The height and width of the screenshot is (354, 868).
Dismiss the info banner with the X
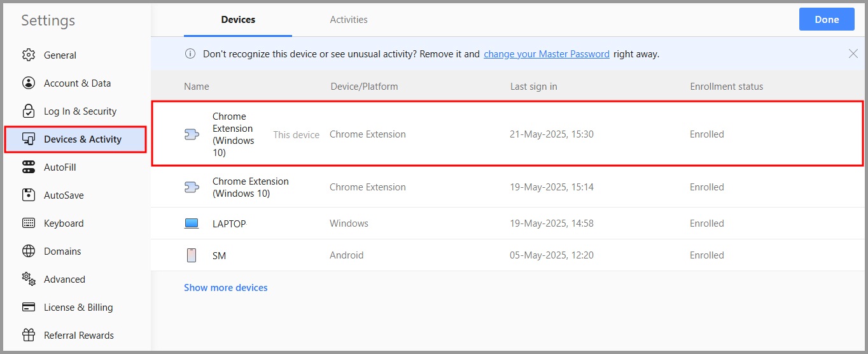click(853, 54)
